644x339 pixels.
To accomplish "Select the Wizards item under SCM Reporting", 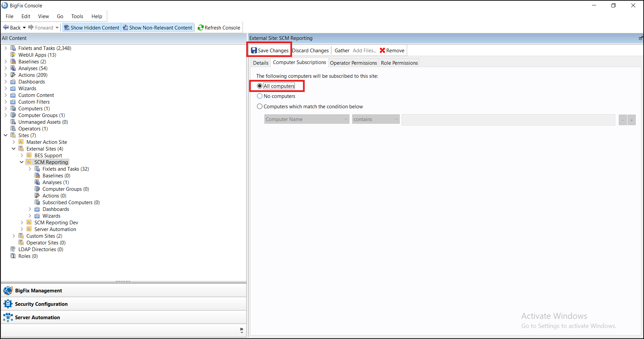I will coord(51,216).
